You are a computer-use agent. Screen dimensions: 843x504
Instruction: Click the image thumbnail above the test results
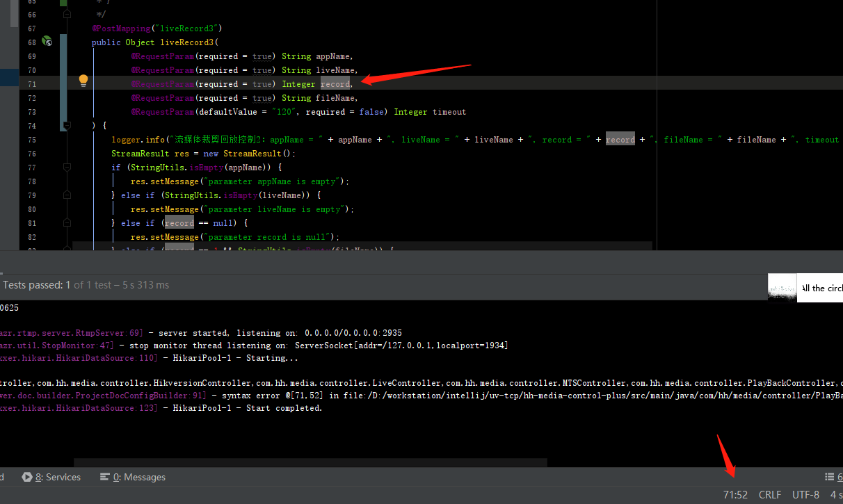coord(782,287)
